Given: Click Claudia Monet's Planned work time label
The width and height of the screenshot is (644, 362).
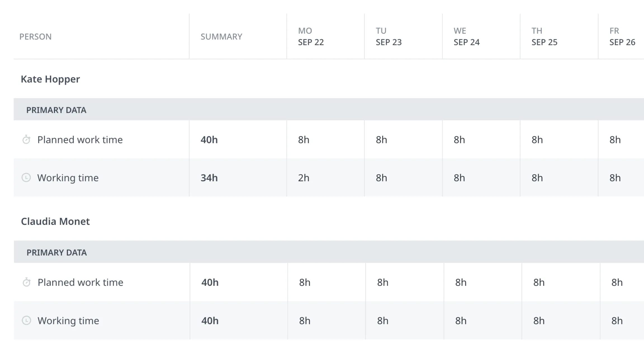Looking at the screenshot, I should 80,282.
